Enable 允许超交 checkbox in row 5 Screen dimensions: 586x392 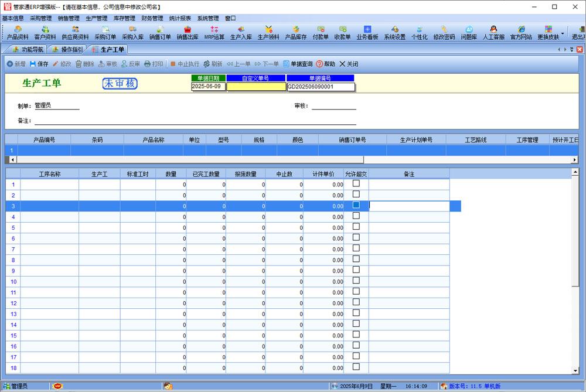click(356, 227)
